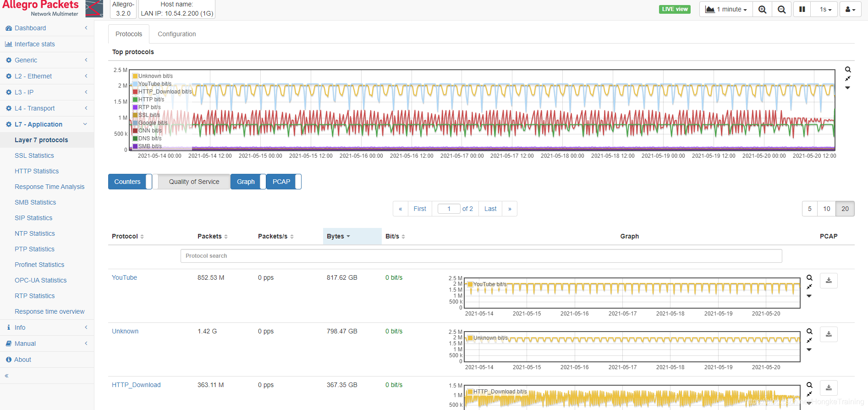
Task: Open the 1 minute time-span dropdown
Action: pos(726,9)
